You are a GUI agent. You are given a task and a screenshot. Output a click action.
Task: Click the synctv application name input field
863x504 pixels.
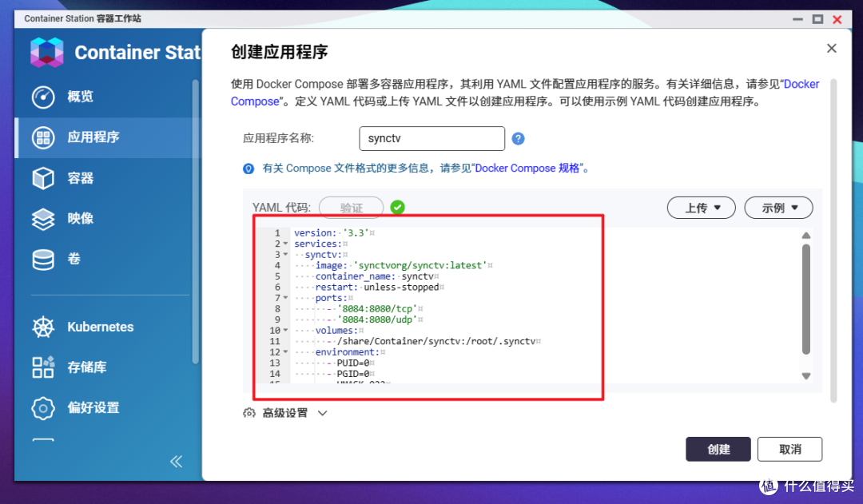point(431,138)
